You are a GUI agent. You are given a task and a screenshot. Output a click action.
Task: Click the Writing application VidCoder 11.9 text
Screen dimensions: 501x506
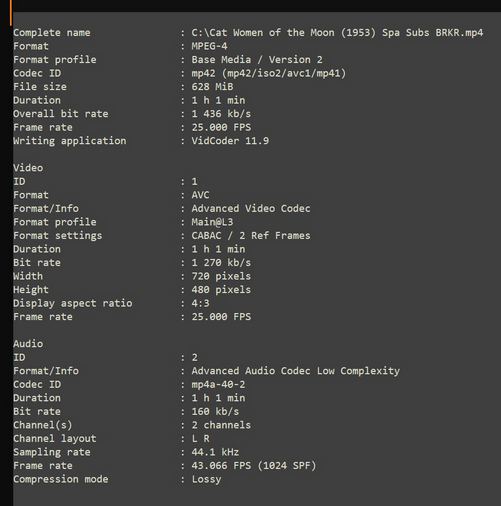230,141
